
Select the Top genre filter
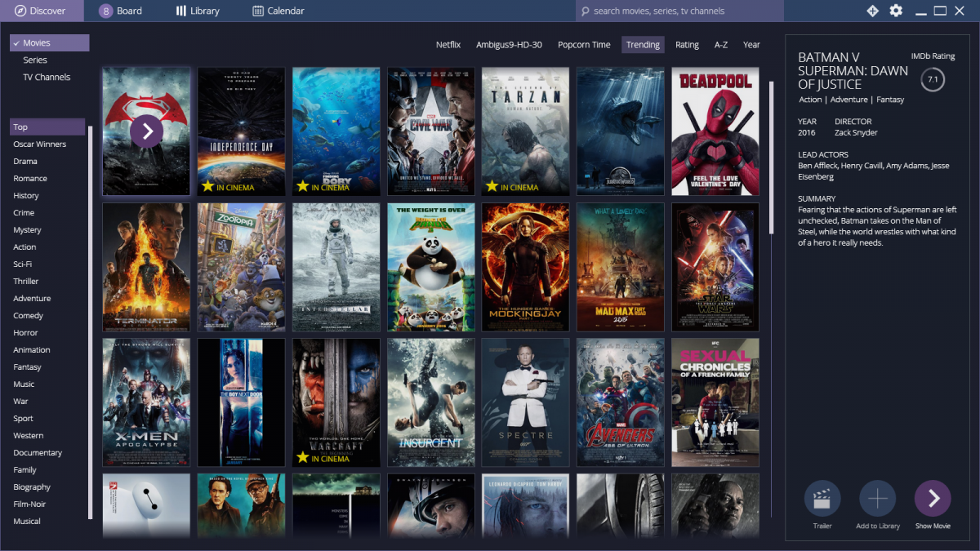tap(47, 127)
